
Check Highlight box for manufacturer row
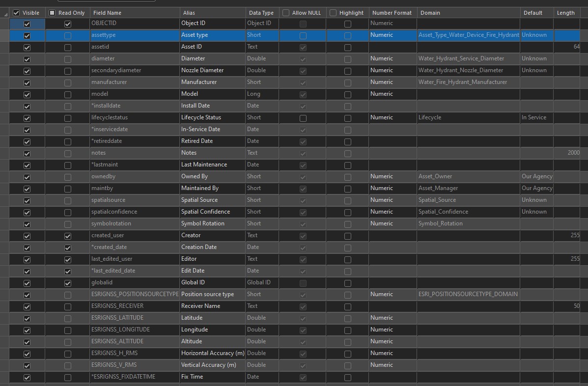click(348, 83)
